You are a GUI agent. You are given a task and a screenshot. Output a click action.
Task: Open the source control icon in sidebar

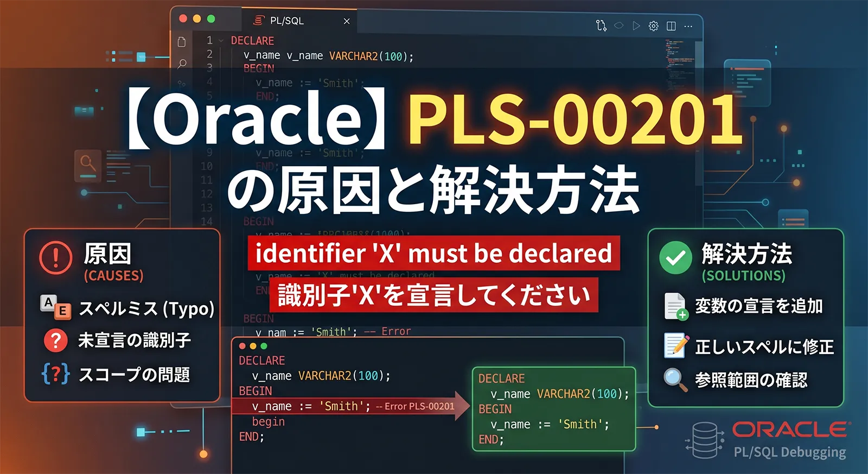click(x=182, y=84)
